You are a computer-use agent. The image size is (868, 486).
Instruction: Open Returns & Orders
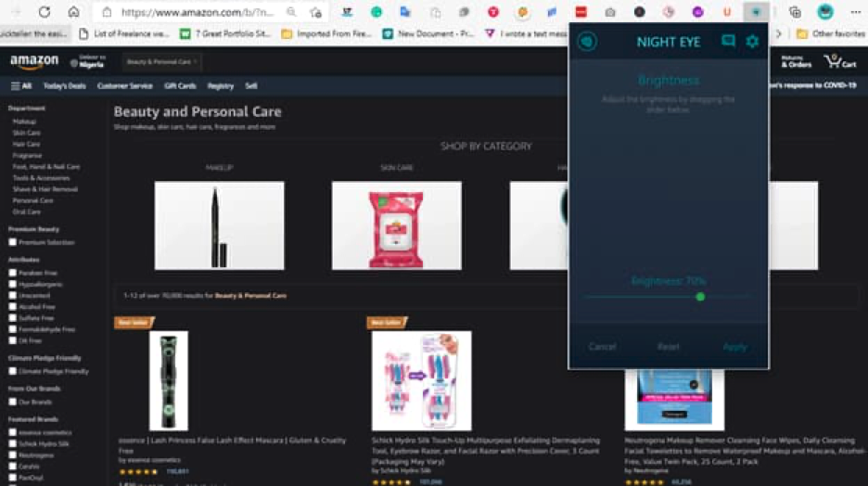click(x=796, y=61)
